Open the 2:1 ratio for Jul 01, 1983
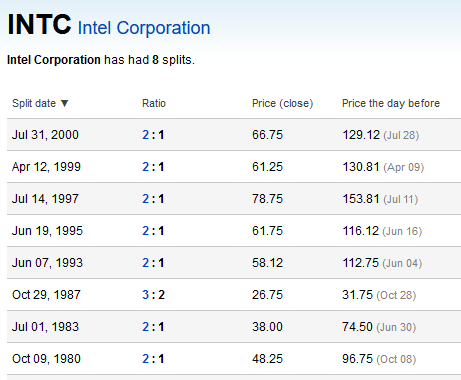The image size is (461, 380). 153,327
